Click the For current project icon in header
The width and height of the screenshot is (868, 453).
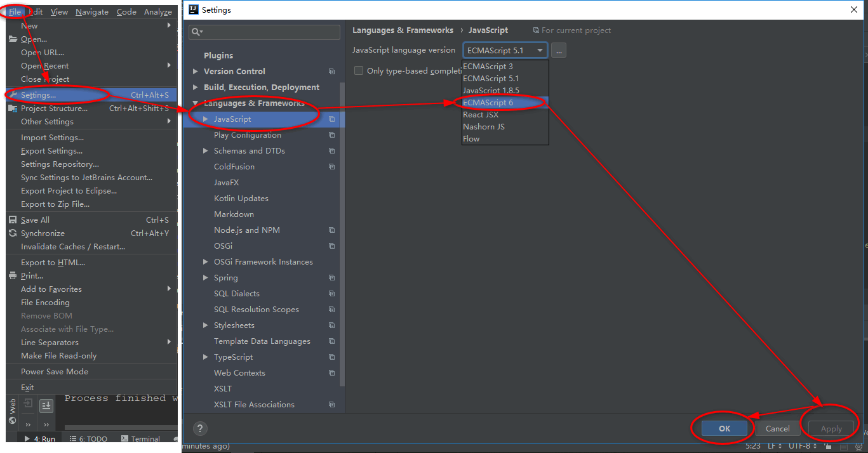pyautogui.click(x=537, y=30)
